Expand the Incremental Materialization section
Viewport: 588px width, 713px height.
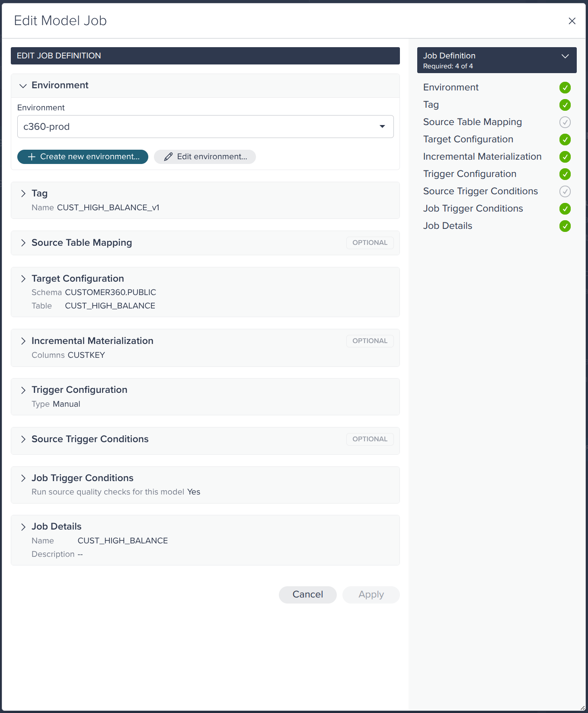[x=23, y=341]
